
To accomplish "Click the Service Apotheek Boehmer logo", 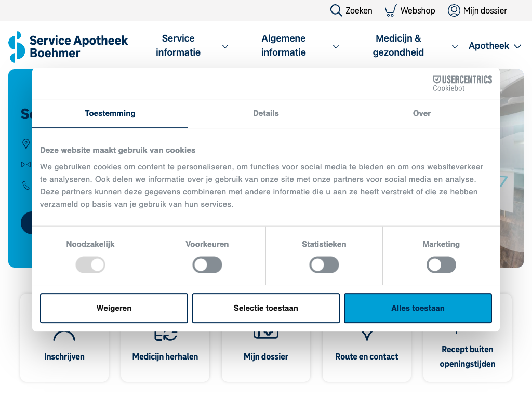I will click(x=68, y=46).
